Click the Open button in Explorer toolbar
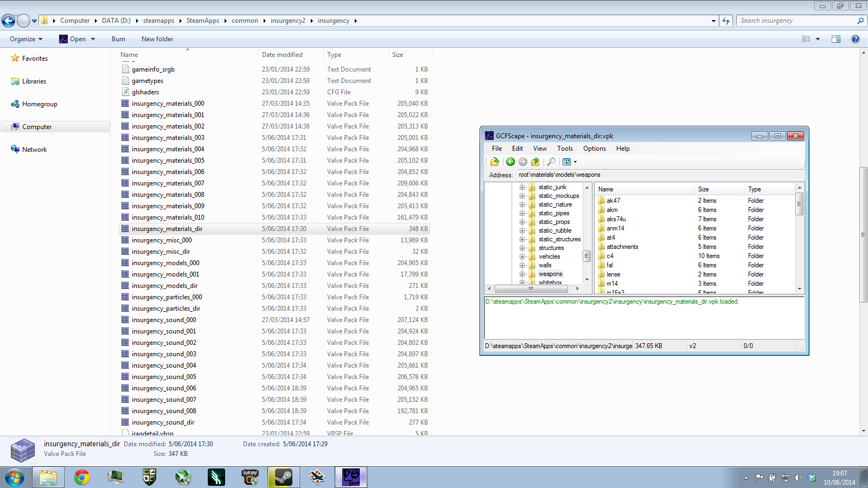Viewport: 868px width, 488px height. pyautogui.click(x=73, y=39)
